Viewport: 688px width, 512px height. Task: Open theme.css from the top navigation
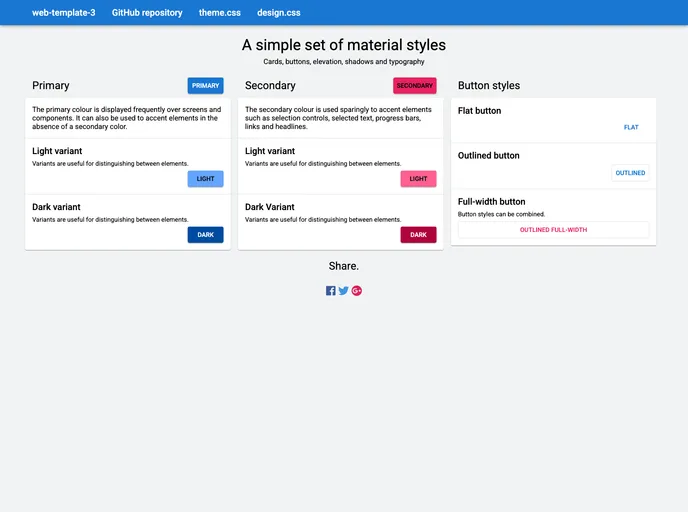(x=220, y=13)
